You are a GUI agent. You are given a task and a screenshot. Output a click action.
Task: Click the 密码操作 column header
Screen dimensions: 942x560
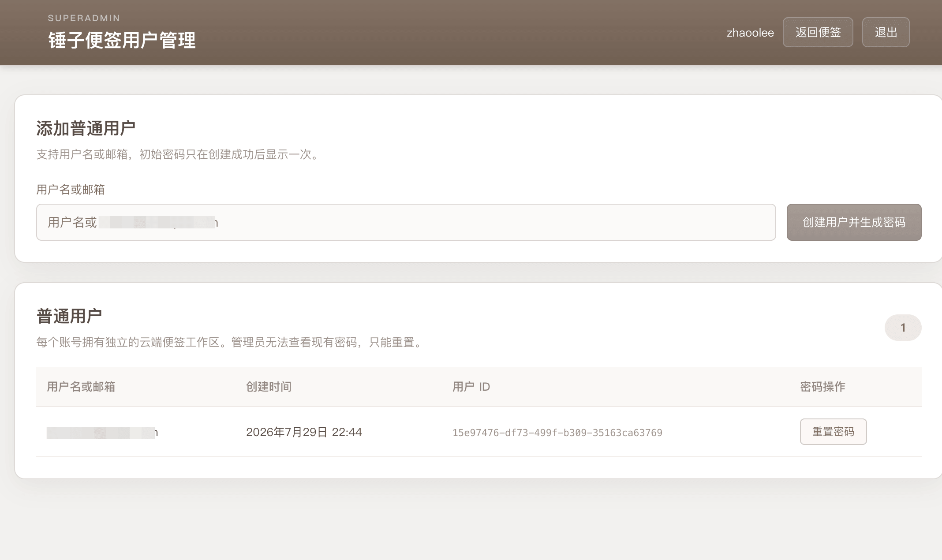pyautogui.click(x=822, y=387)
